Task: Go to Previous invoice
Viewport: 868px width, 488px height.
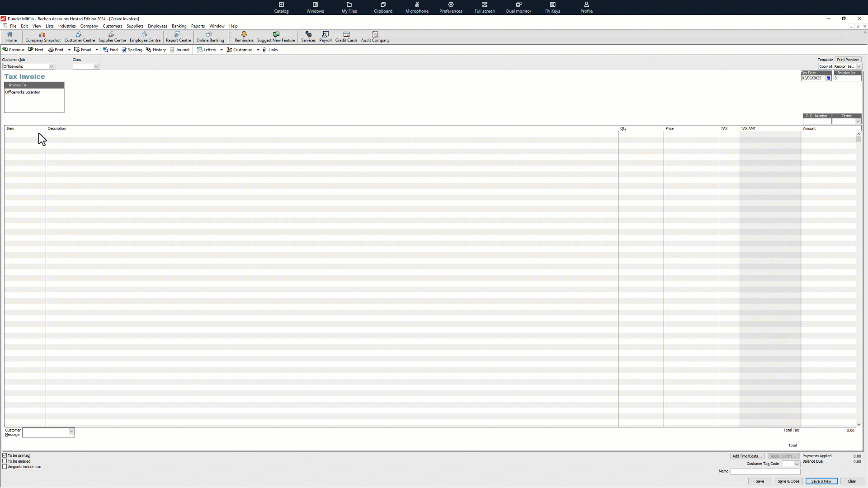Action: tap(14, 50)
